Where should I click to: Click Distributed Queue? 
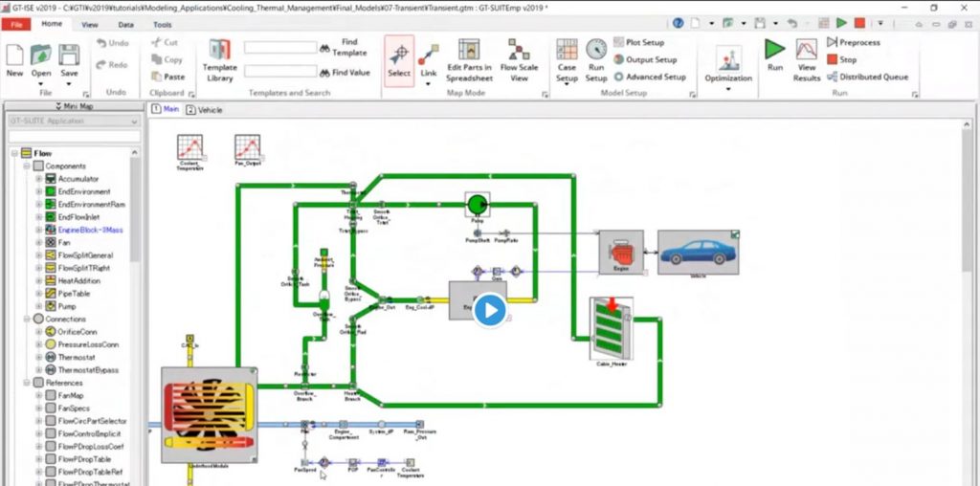point(867,77)
